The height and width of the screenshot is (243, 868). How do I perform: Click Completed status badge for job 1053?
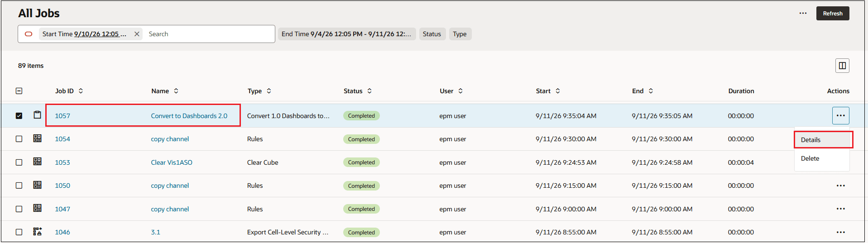click(361, 162)
